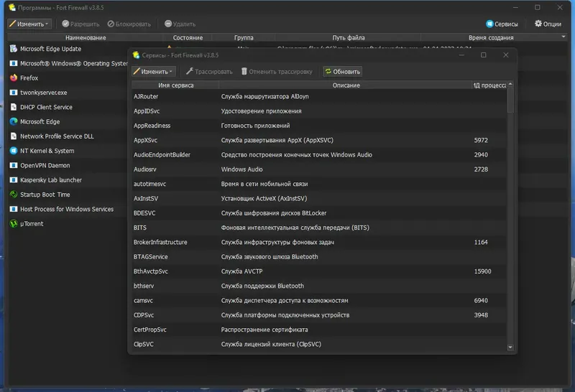Click Startup Boot Time green icon
Viewport: 575px width, 392px height.
[14, 195]
